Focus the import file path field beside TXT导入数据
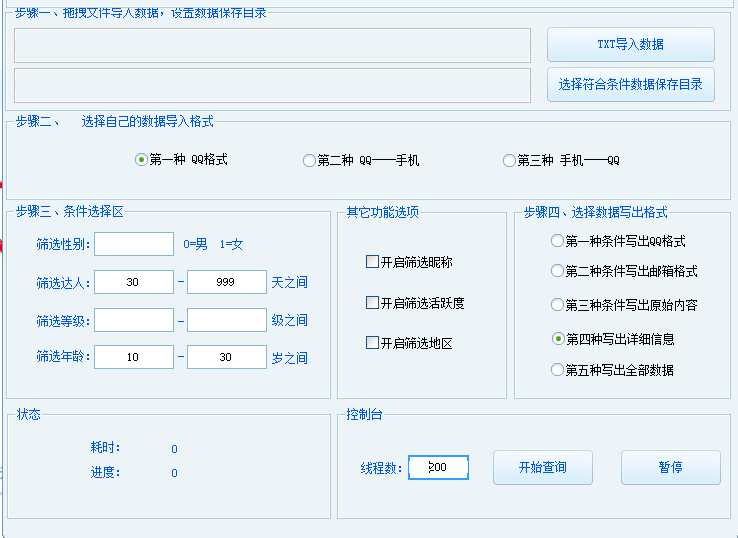Viewport: 738px width, 538px height. [273, 45]
